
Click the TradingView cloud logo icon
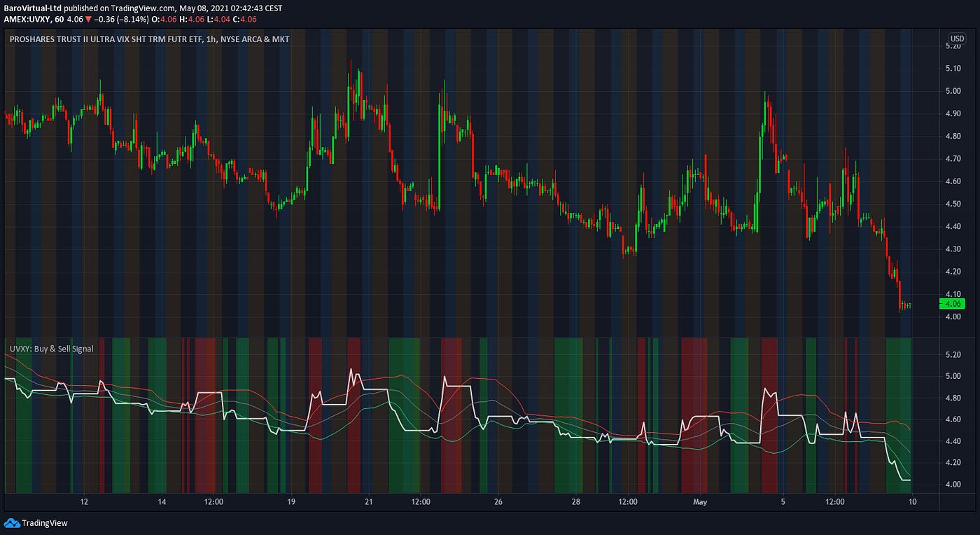[x=12, y=523]
